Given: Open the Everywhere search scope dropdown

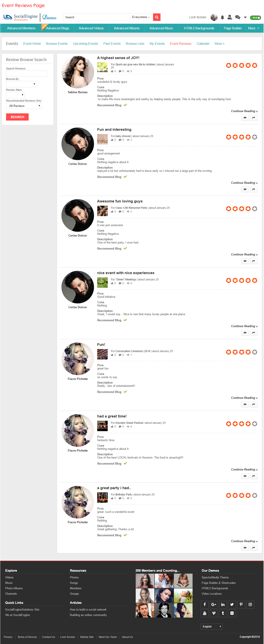Looking at the screenshot, I should click(x=141, y=17).
